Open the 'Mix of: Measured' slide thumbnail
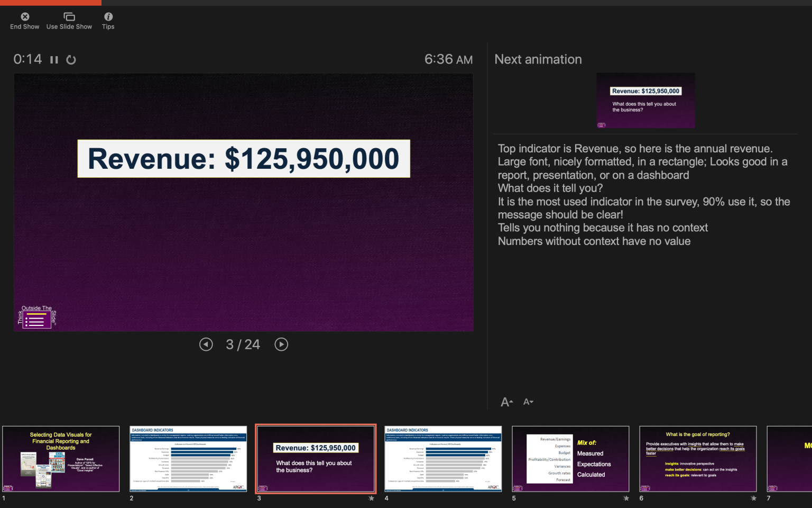The width and height of the screenshot is (812, 508). (x=570, y=458)
